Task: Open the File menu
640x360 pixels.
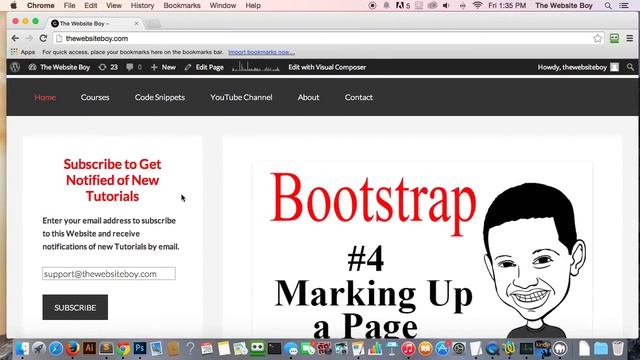Action: [x=69, y=5]
